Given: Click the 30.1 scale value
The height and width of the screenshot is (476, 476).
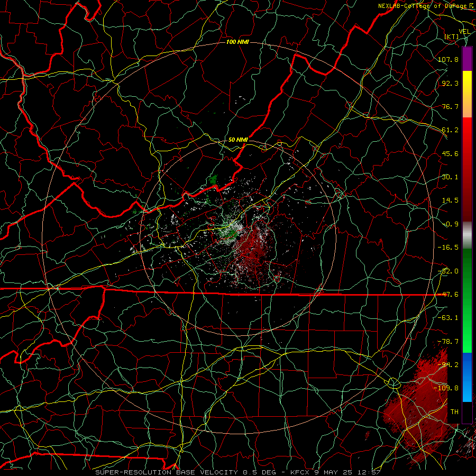Looking at the screenshot, I should click(x=450, y=177).
